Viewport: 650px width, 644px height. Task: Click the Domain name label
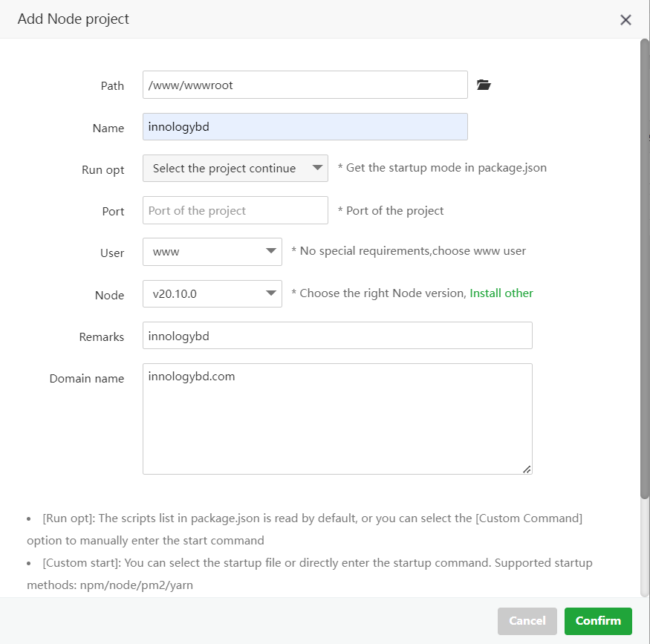(x=87, y=379)
